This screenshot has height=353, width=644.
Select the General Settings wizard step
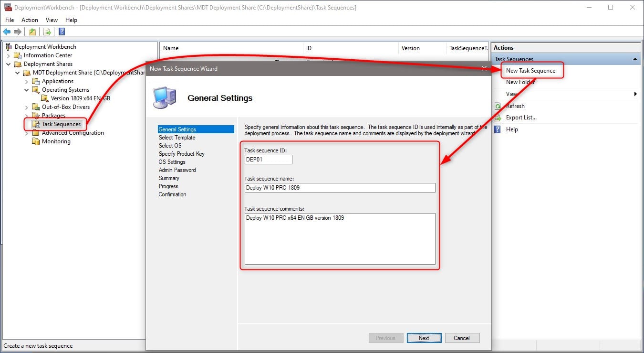196,129
